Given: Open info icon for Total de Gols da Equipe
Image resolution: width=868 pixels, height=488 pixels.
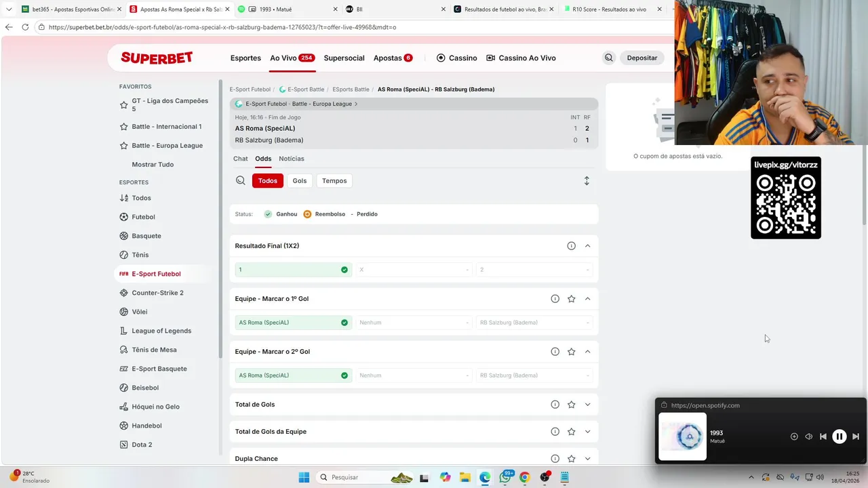Looking at the screenshot, I should pyautogui.click(x=555, y=432).
